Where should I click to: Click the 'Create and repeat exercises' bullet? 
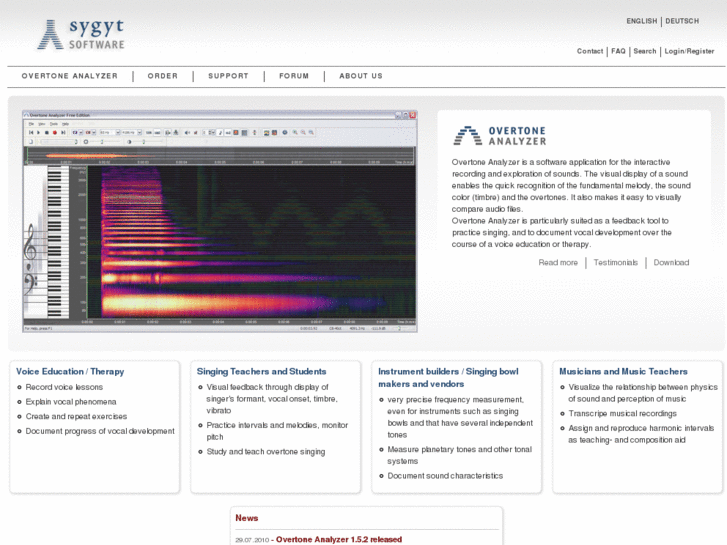click(76, 417)
